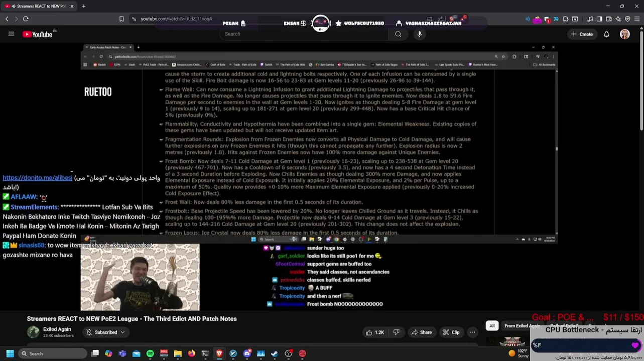Open a new browser tab with plus button
The height and width of the screenshot is (361, 644).
(x=83, y=6)
